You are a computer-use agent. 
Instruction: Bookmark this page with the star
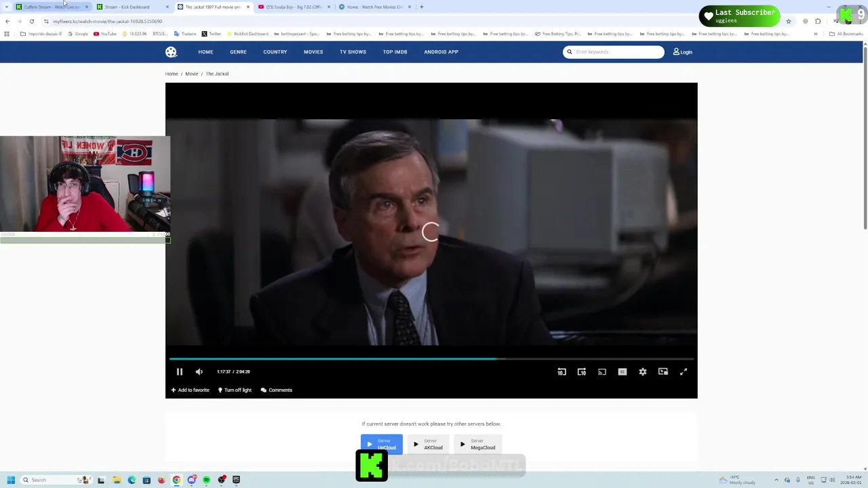788,21
